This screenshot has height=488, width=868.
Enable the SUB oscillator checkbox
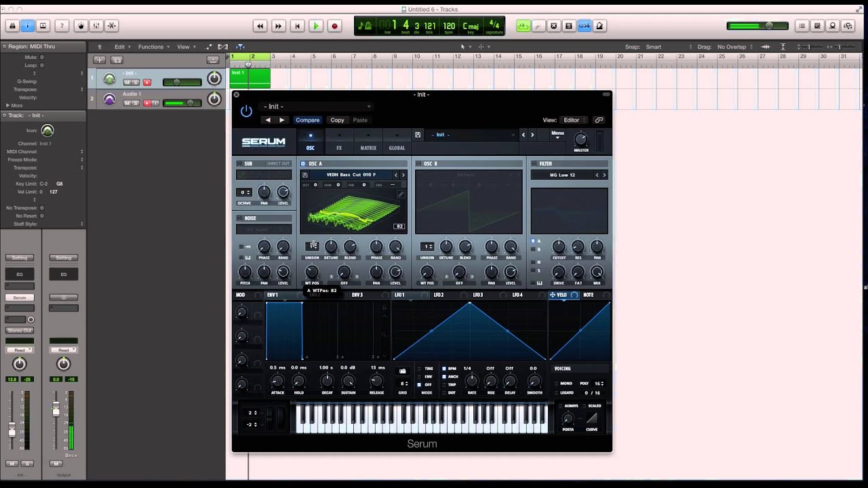point(239,164)
